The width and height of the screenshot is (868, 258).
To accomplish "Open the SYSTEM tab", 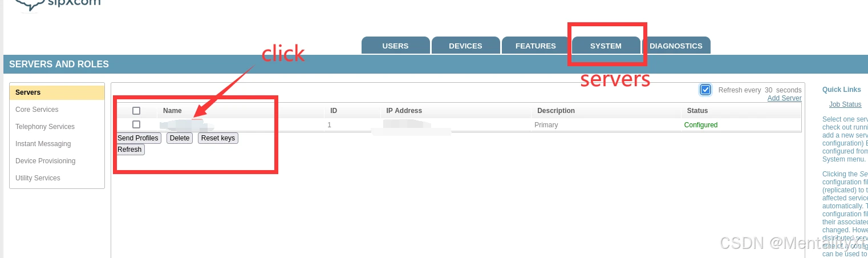I will tap(606, 46).
